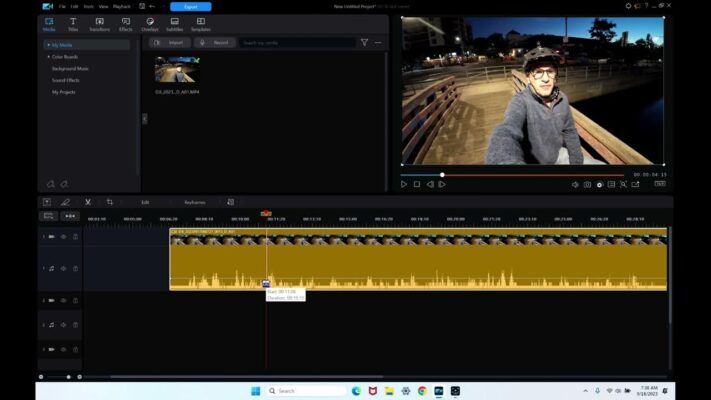Open the Subtitles room tab
The height and width of the screenshot is (400, 711).
pos(175,24)
